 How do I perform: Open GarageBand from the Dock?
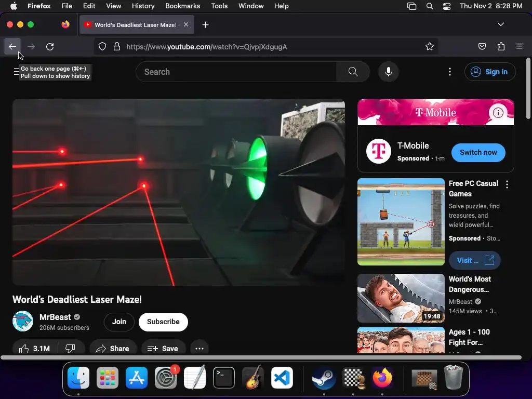(x=253, y=378)
